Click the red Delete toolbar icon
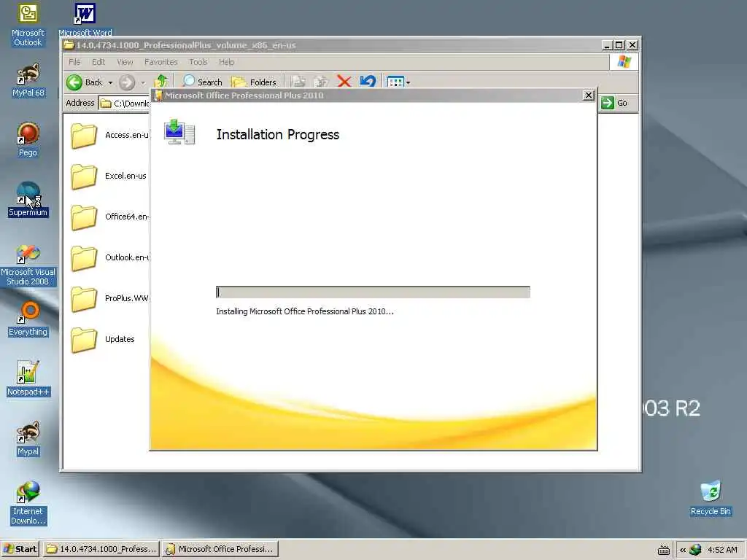This screenshot has width=747, height=560. 344,82
